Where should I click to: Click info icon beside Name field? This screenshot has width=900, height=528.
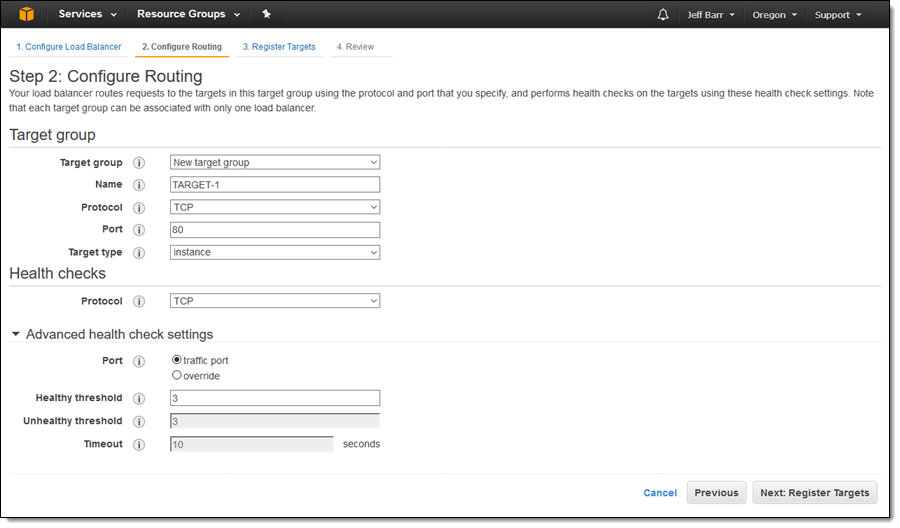click(139, 185)
